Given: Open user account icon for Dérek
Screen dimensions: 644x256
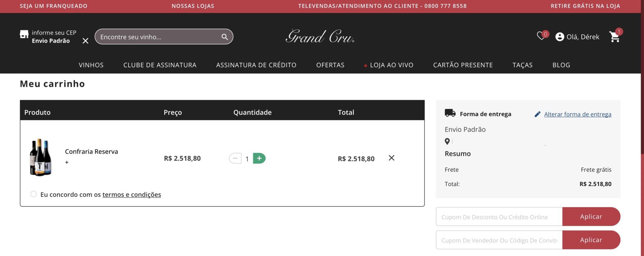Looking at the screenshot, I should click(x=559, y=37).
